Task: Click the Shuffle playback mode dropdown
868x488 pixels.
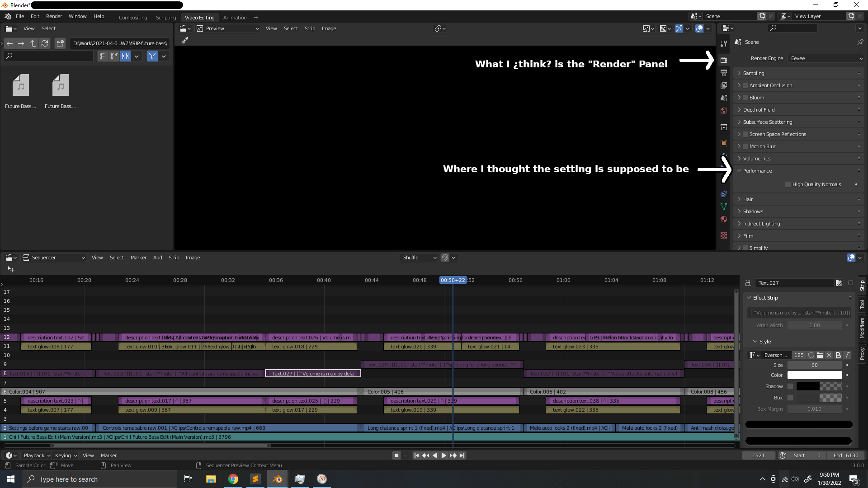Action: click(417, 258)
